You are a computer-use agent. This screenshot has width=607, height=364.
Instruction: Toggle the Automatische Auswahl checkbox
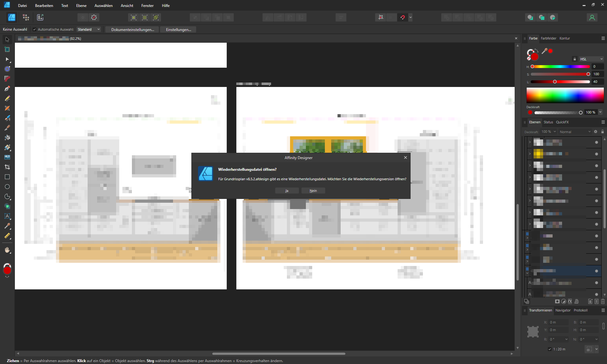pyautogui.click(x=34, y=29)
